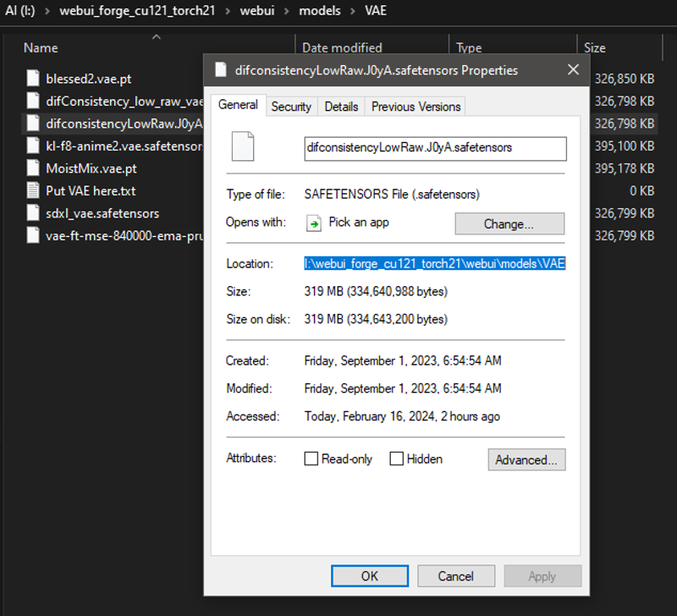Image resolution: width=677 pixels, height=616 pixels.
Task: Expand breadcrumb chevron after webui
Action: (x=287, y=11)
